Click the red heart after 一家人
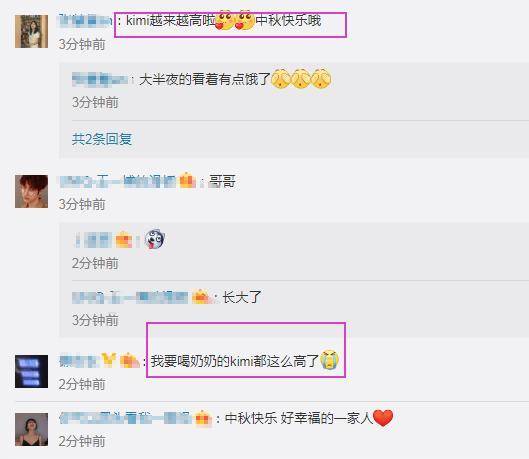The width and height of the screenshot is (529, 459). coord(383,418)
